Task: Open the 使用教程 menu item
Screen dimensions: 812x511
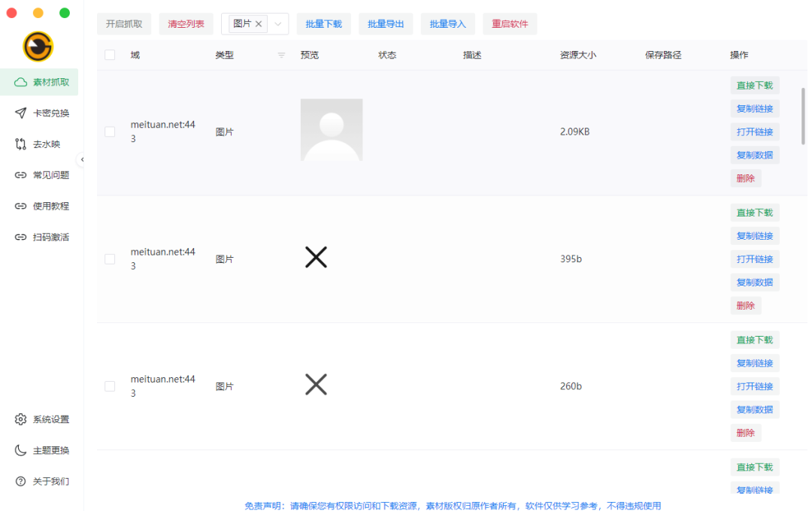Action: 50,206
